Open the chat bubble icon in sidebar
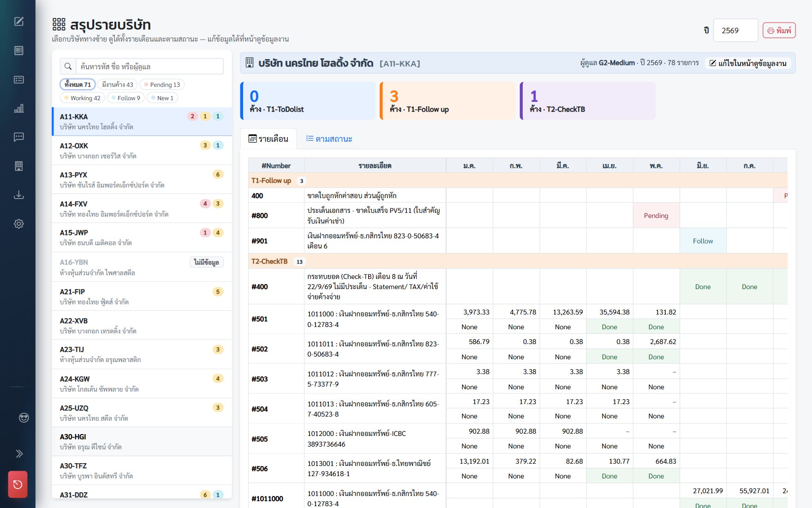Viewport: 812px width, 508px height. (19, 137)
